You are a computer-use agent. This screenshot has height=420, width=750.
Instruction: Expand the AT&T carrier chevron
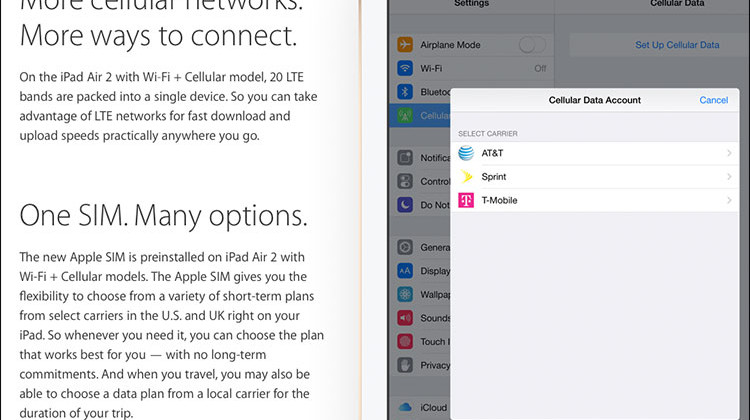click(729, 153)
